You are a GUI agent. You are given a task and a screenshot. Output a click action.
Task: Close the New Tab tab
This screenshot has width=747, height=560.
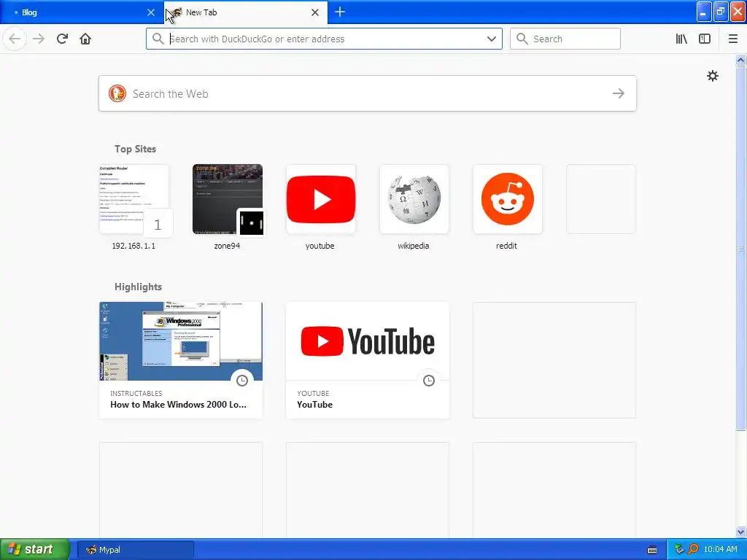[x=315, y=12]
